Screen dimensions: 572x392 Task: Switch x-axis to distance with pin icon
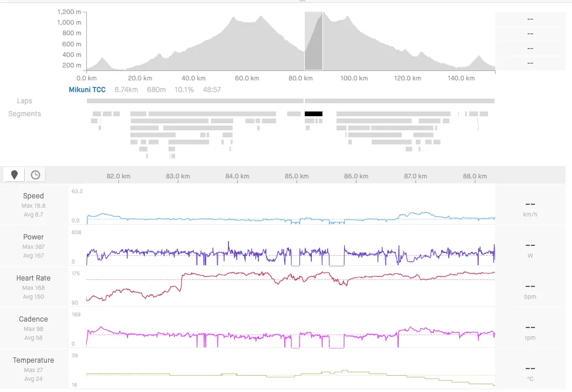15,174
